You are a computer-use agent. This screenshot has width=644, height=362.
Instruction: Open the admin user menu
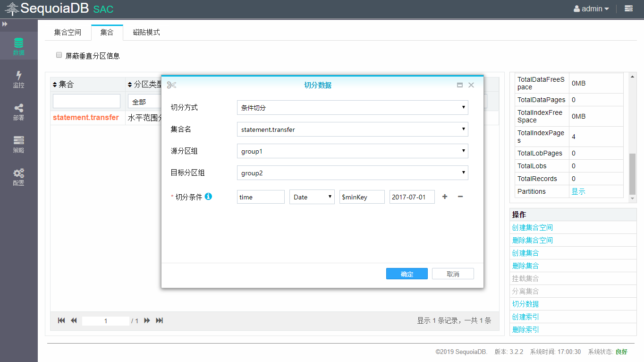pyautogui.click(x=591, y=9)
